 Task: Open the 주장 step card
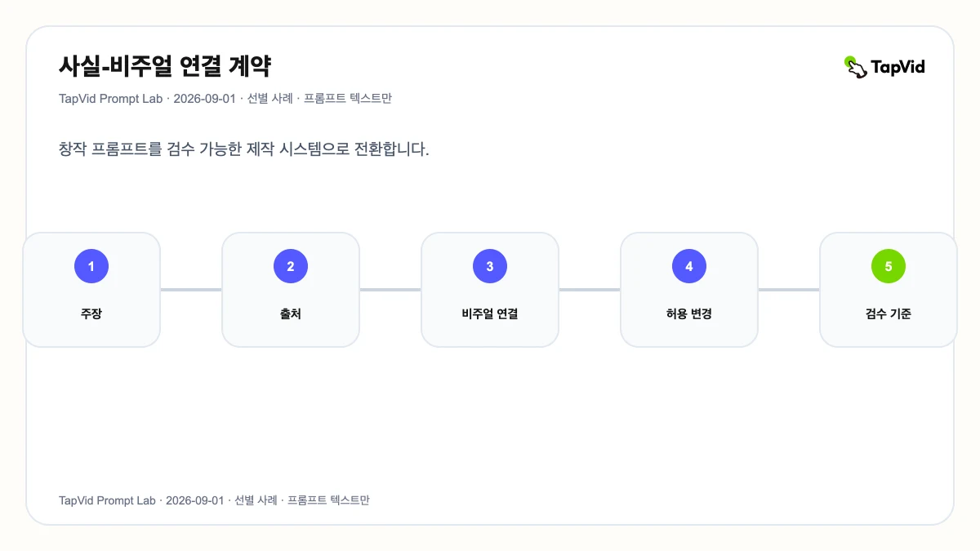[x=91, y=290]
